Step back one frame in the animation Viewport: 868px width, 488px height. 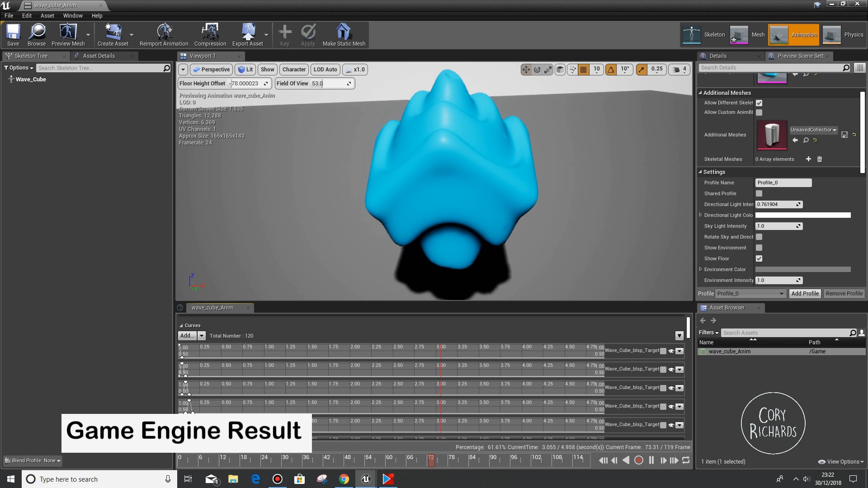tap(614, 460)
